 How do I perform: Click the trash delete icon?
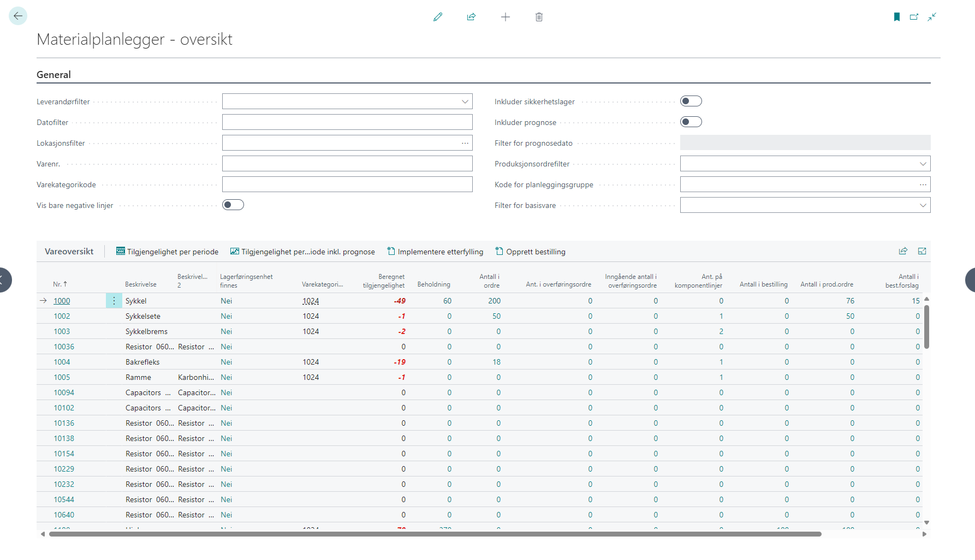click(539, 17)
